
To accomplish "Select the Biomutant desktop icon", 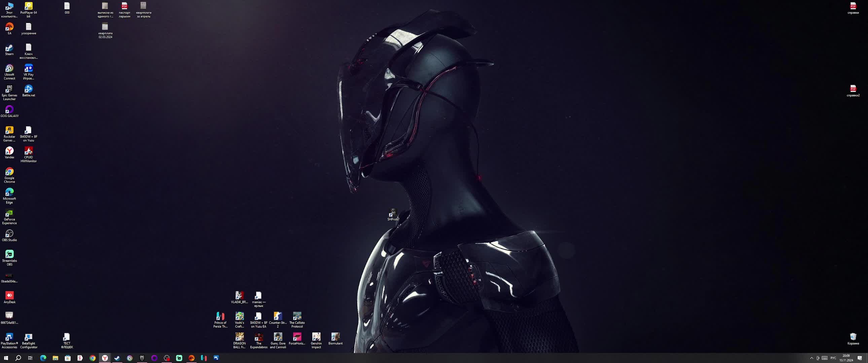I will (335, 339).
